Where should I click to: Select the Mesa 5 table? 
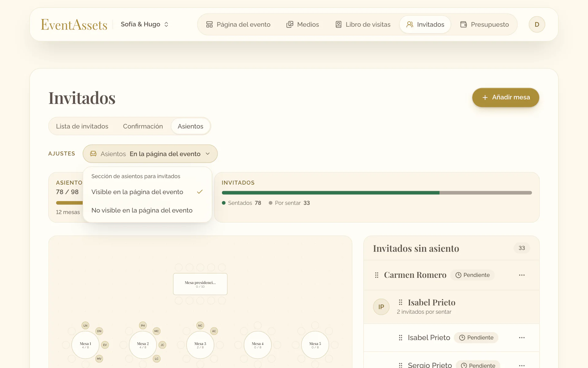[x=315, y=345]
